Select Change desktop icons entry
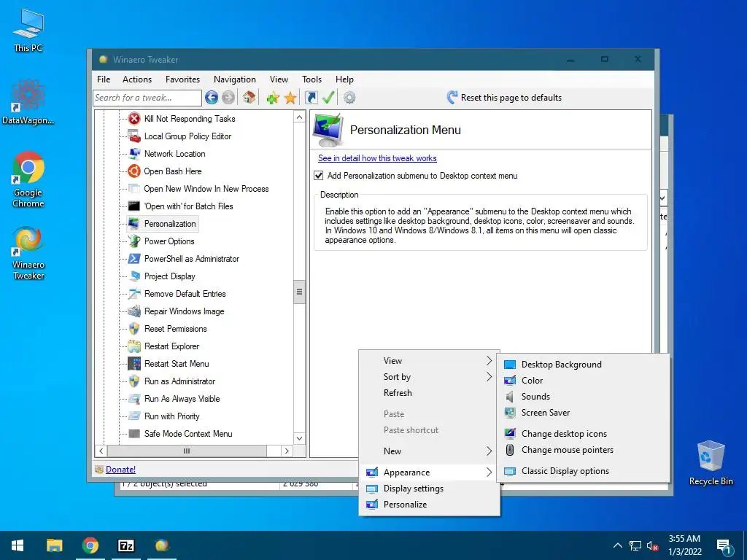 coord(583,434)
